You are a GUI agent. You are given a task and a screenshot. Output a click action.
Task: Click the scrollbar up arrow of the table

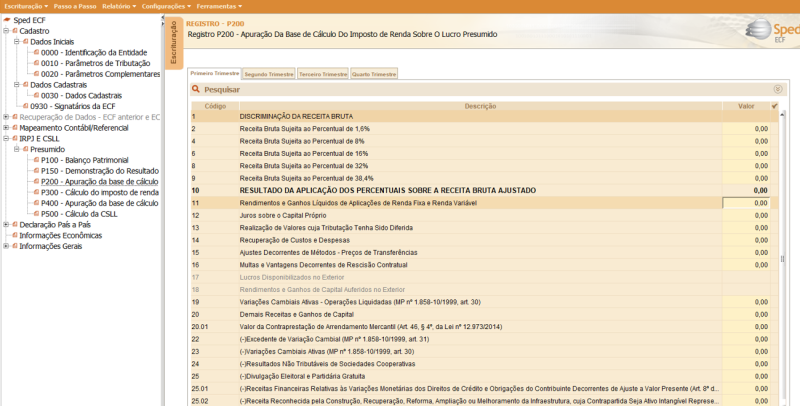pos(782,115)
